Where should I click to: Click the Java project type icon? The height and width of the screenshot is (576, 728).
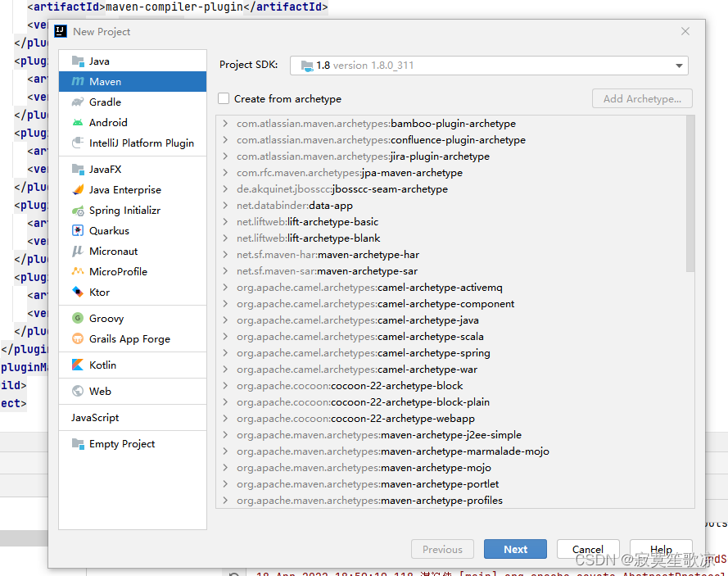(x=78, y=61)
